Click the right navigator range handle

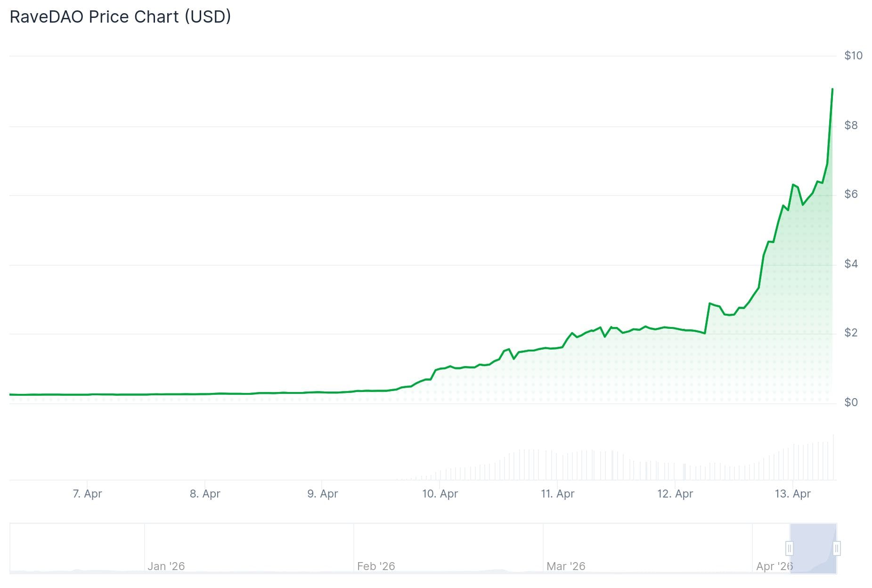(x=837, y=548)
